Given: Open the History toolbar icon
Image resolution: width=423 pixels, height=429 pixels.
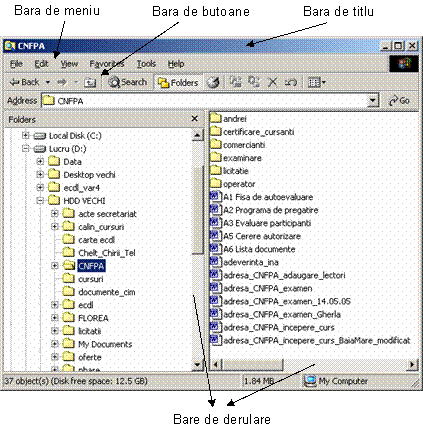Looking at the screenshot, I should [x=213, y=82].
